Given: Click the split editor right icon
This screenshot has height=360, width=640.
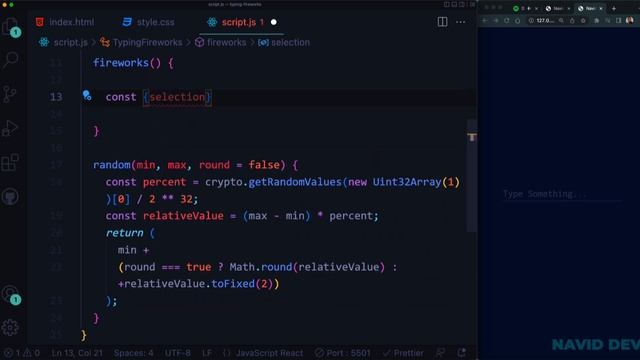Looking at the screenshot, I should click(x=442, y=22).
